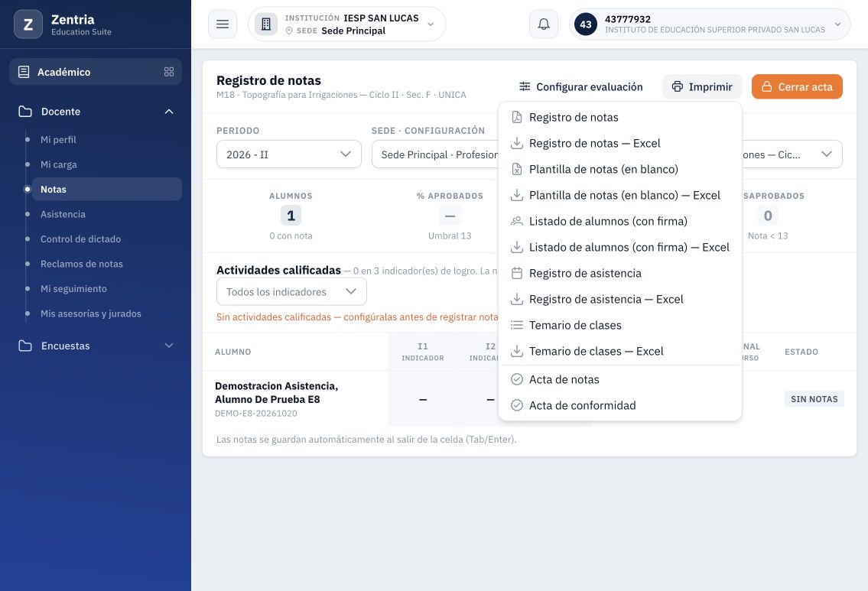Click the institution building icon
Screen dimensions: 868x591
[266, 24]
